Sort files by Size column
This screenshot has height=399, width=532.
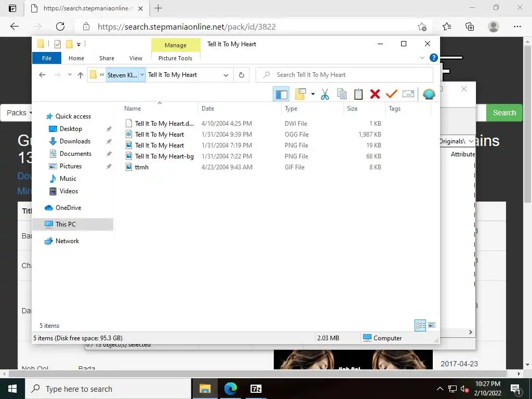point(352,109)
